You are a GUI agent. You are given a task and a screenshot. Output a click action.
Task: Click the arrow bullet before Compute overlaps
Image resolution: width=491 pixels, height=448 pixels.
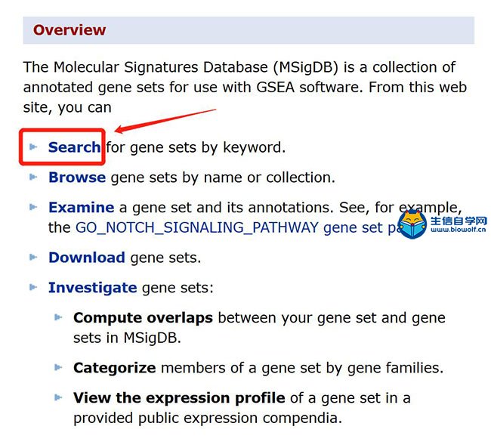(x=58, y=317)
